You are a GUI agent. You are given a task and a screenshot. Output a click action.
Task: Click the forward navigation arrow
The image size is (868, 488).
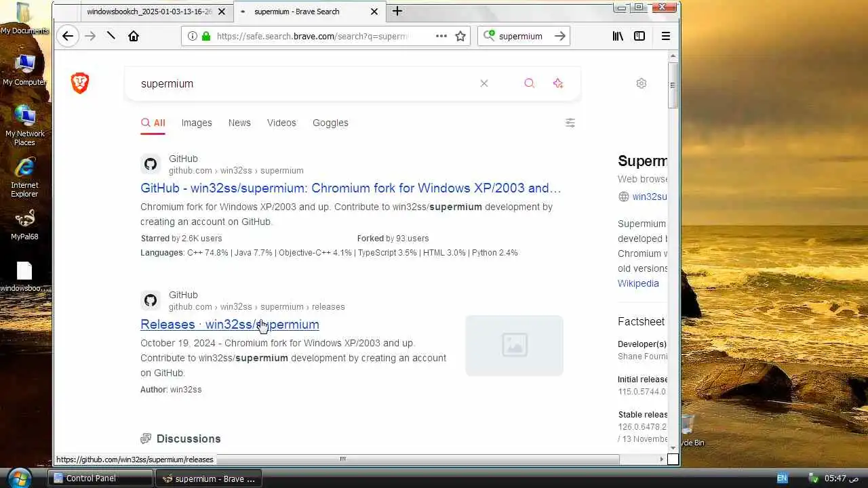point(90,36)
